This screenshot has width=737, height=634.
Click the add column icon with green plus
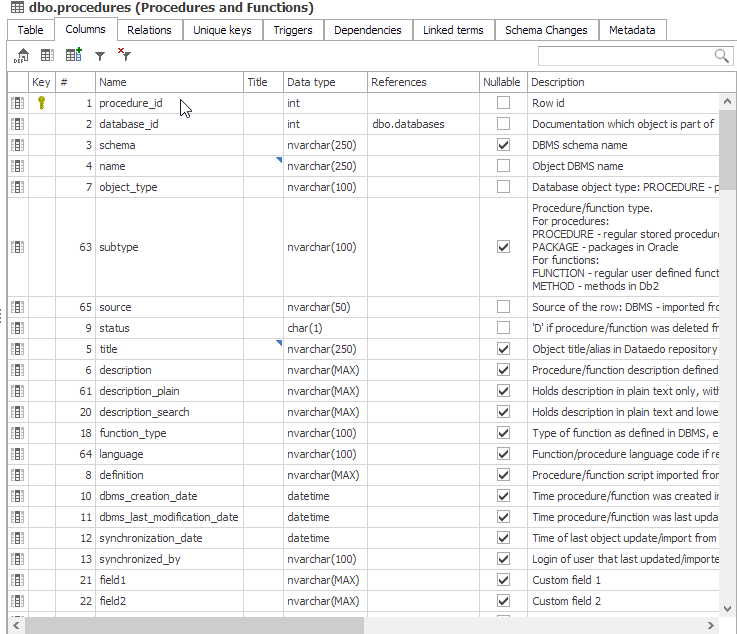73,56
